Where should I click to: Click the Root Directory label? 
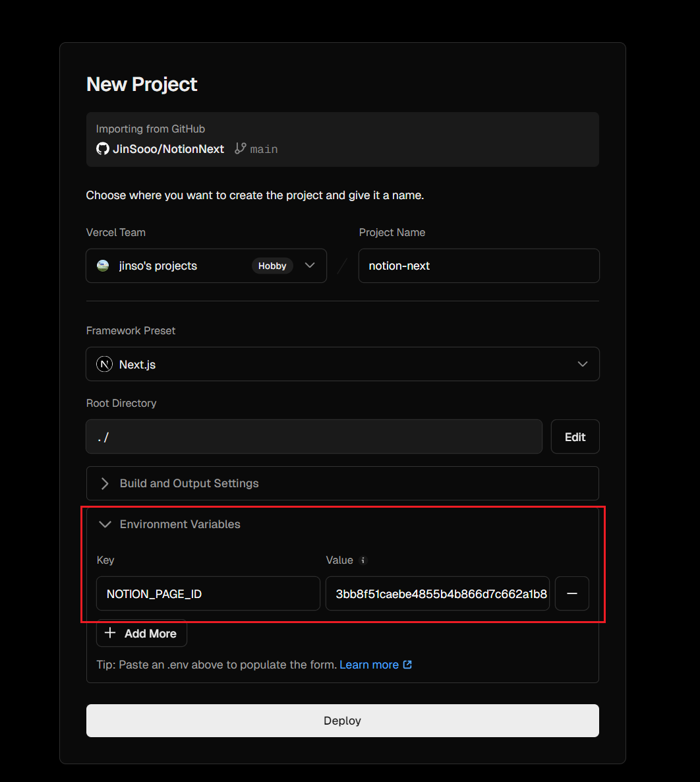click(121, 403)
